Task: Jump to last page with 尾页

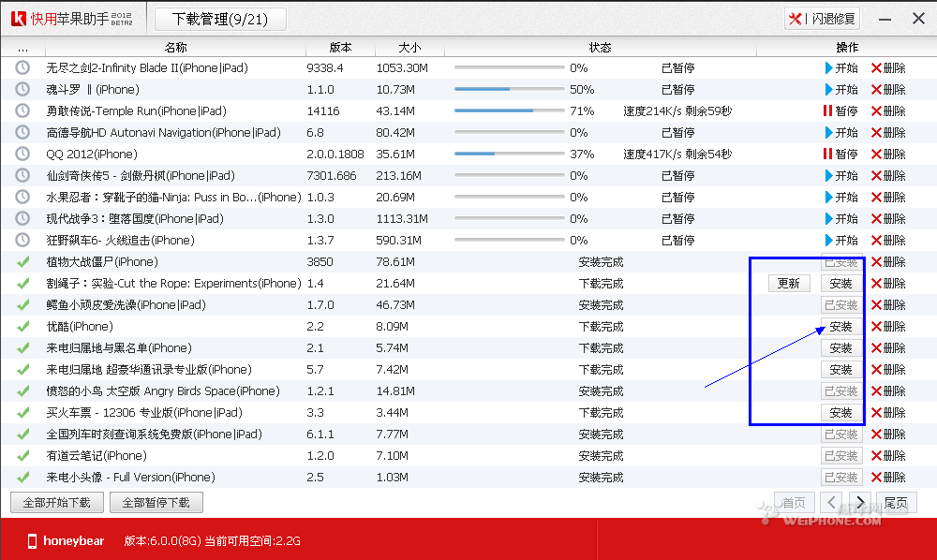Action: 895,503
